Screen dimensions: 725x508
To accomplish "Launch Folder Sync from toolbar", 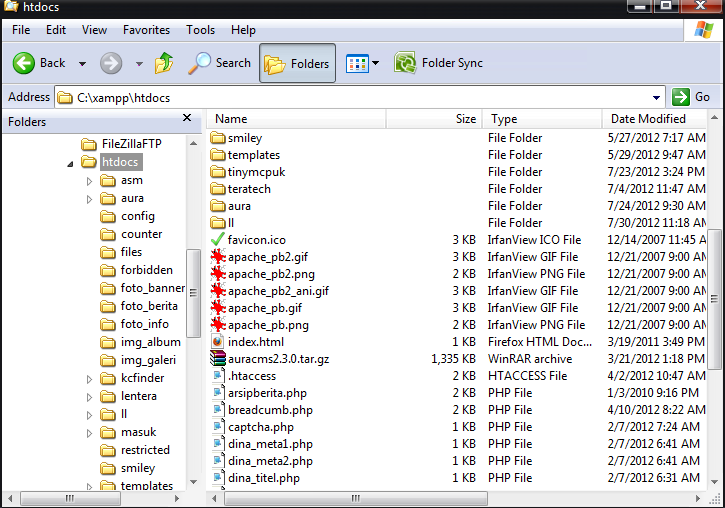I will (x=438, y=63).
